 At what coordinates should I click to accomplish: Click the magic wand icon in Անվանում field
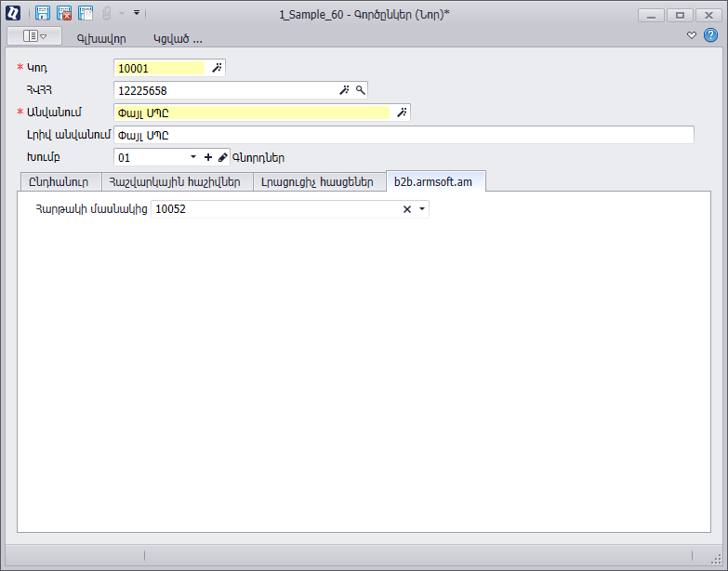pos(402,113)
